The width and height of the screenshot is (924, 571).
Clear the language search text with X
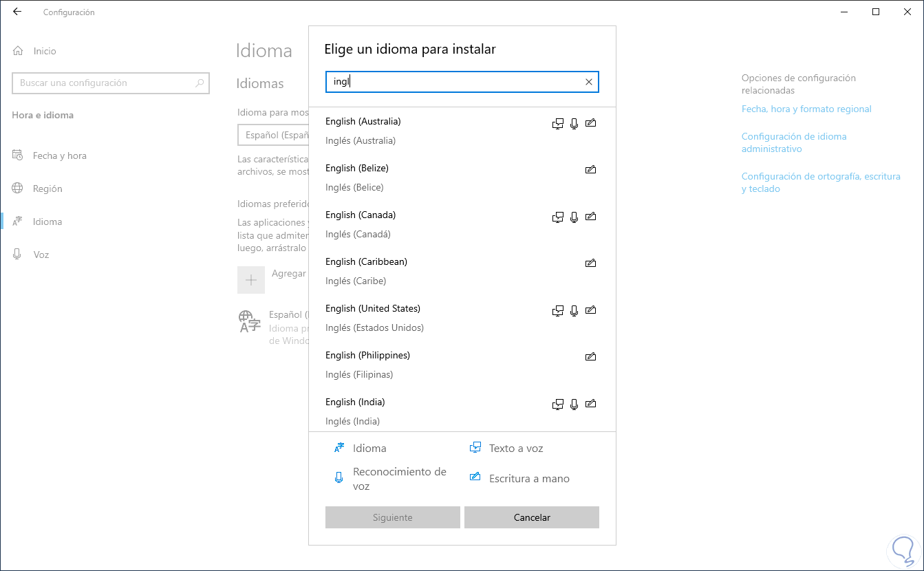click(588, 82)
